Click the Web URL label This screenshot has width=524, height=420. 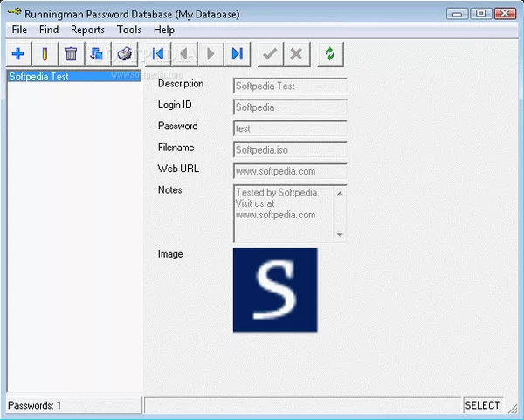point(178,169)
